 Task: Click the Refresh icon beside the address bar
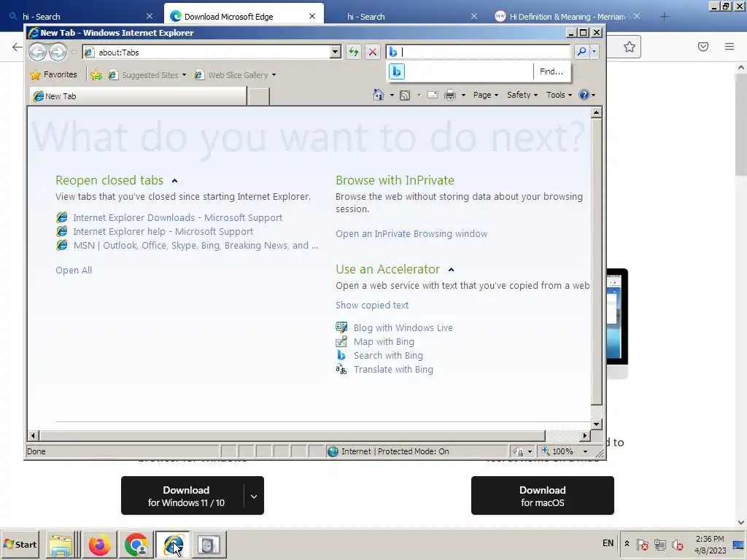click(x=354, y=52)
